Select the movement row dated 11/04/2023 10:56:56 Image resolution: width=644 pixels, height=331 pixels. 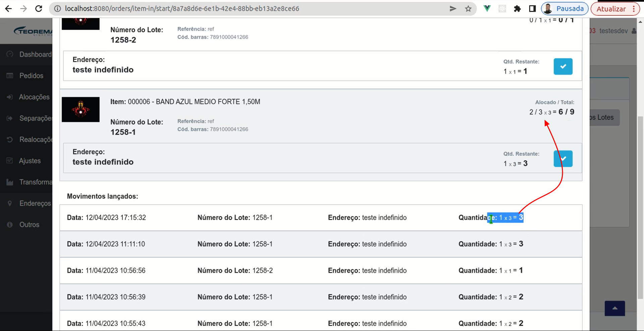[x=321, y=271]
